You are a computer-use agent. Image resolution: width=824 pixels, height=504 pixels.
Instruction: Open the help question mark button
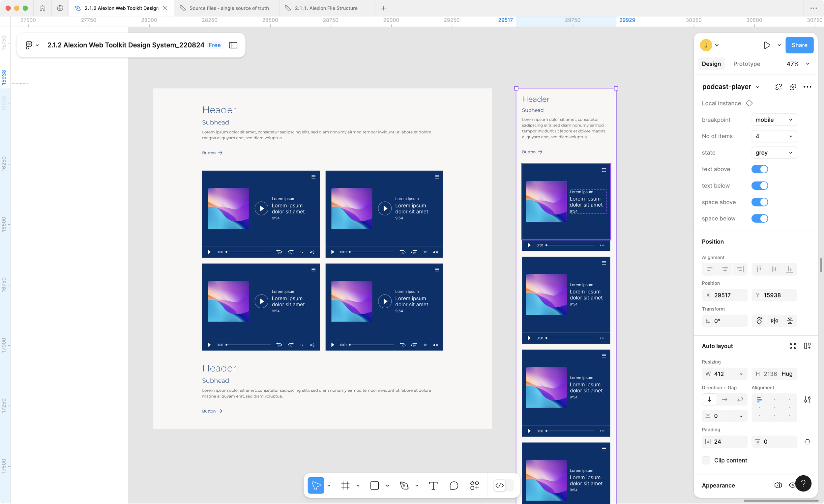click(803, 483)
